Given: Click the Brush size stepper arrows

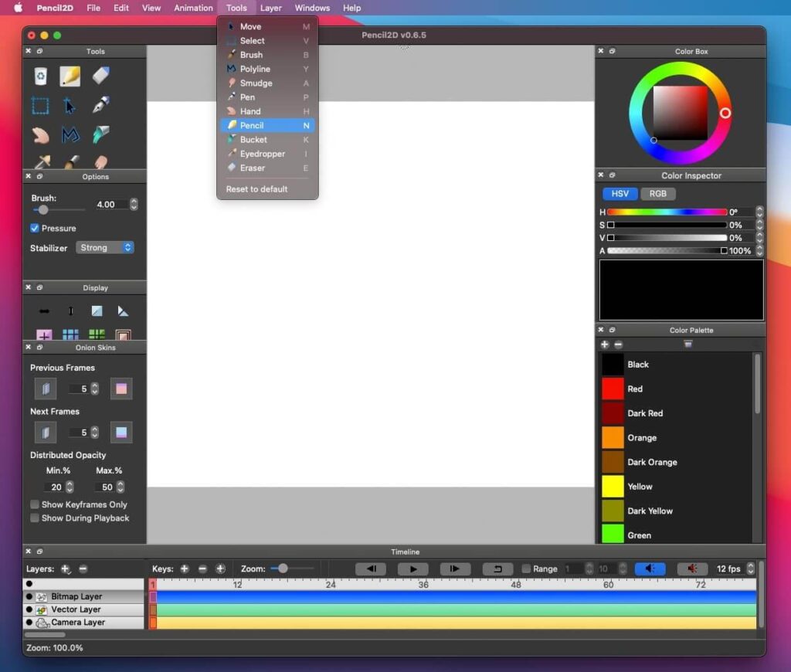Looking at the screenshot, I should click(x=134, y=205).
